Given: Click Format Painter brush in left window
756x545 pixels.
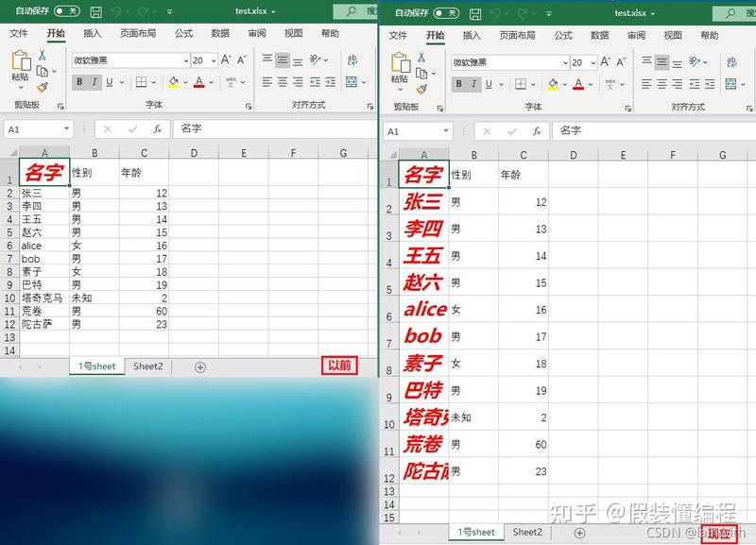Looking at the screenshot, I should click(43, 87).
